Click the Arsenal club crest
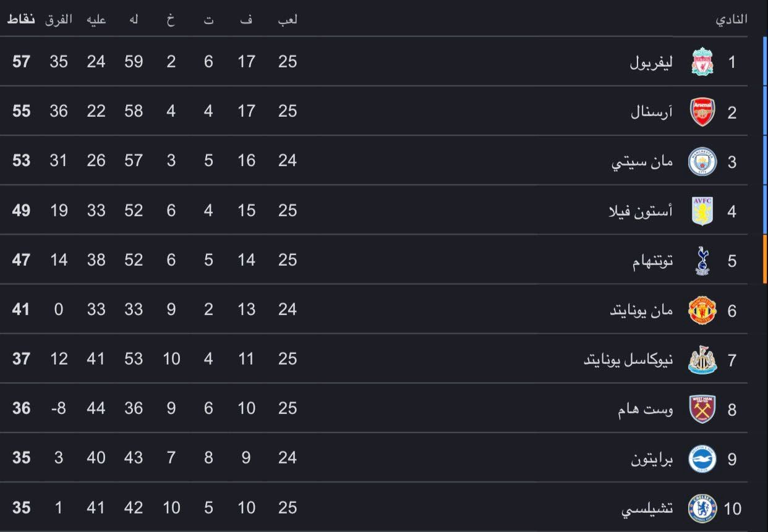768x532 pixels. (702, 111)
